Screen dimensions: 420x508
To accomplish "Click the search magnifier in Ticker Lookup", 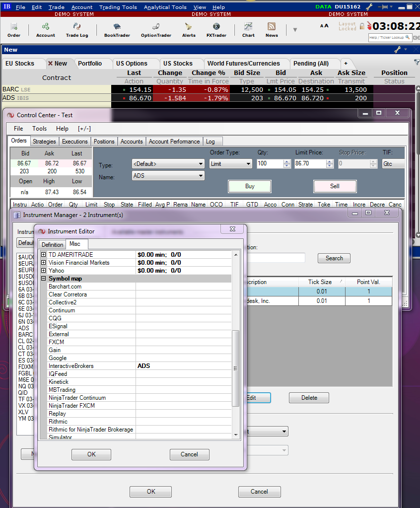I will coord(408,37).
